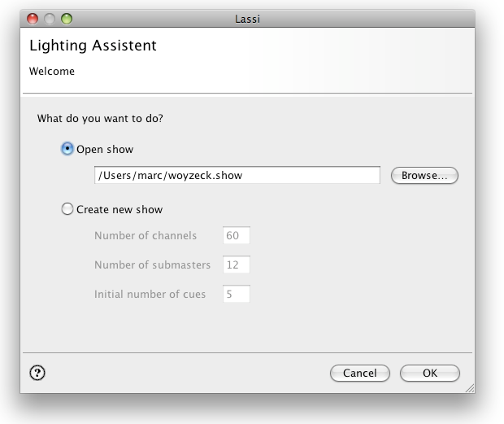
Task: Click the Initial number of cues field
Action: [x=237, y=294]
